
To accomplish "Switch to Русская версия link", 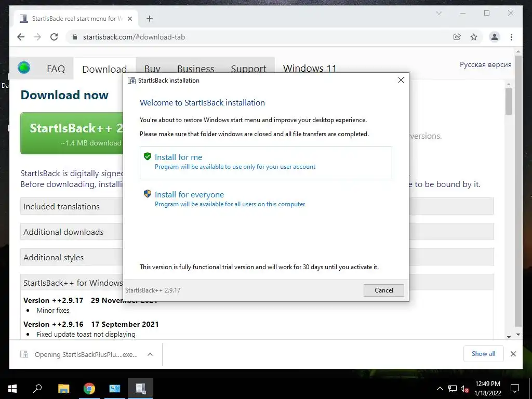I will click(x=486, y=64).
